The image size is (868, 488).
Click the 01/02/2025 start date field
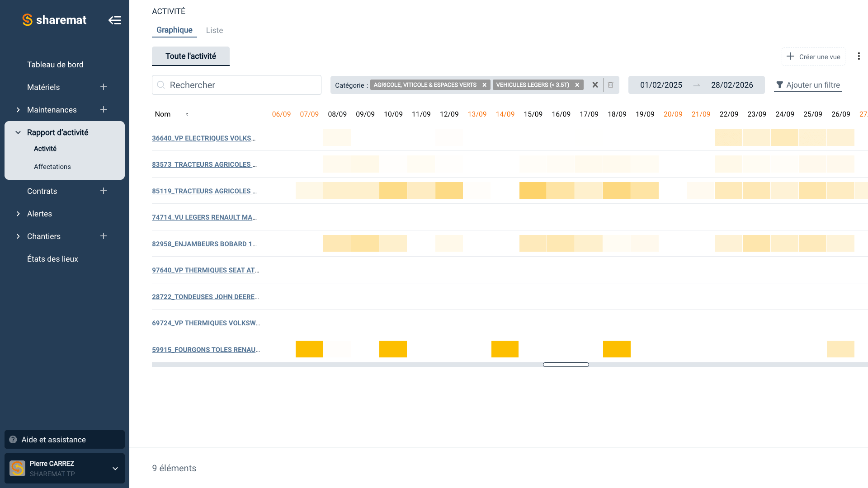(x=660, y=85)
